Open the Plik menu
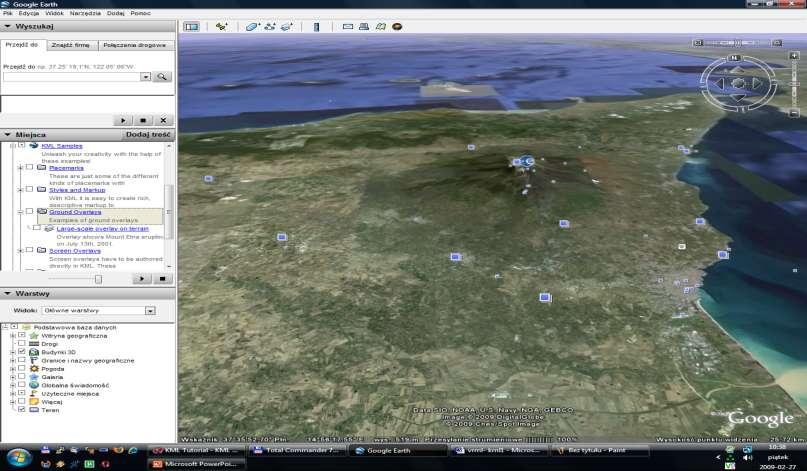The width and height of the screenshot is (807, 471). click(x=8, y=13)
